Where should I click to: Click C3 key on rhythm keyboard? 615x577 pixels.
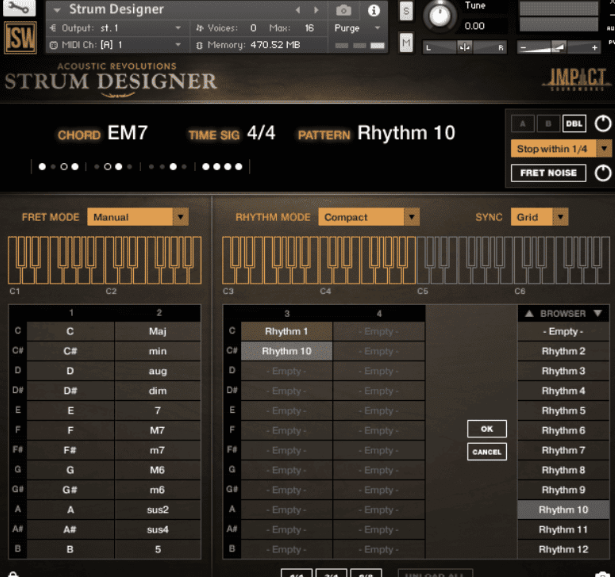[x=229, y=275]
